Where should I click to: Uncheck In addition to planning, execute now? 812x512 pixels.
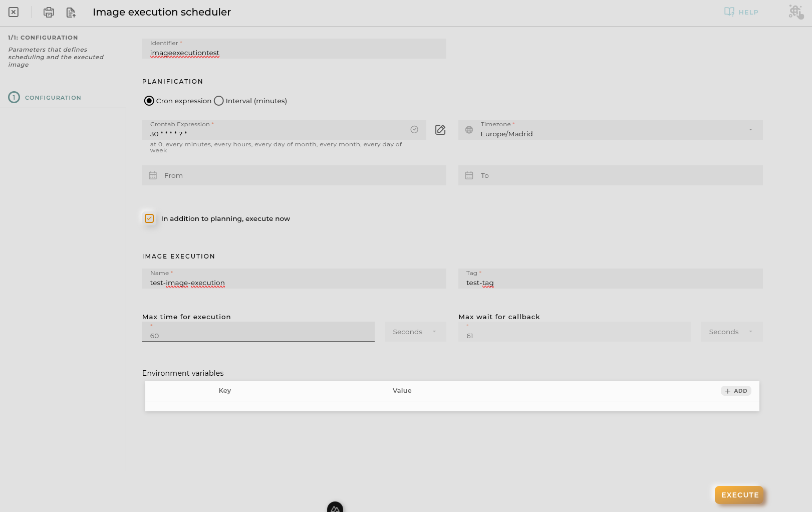[x=149, y=218]
